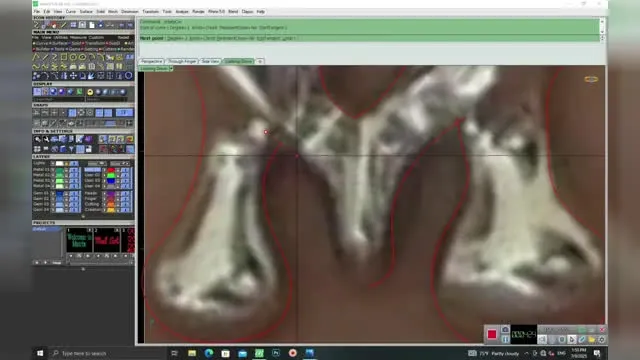This screenshot has height=360, width=640.
Task: Toggle the first snap icon in Snaps panel
Action: pyautogui.click(x=36, y=113)
